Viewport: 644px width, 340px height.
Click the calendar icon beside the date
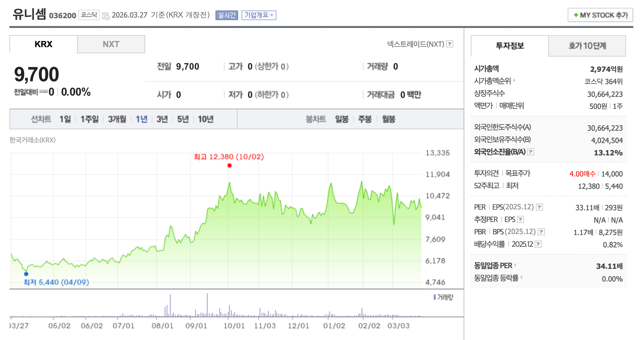(x=106, y=16)
